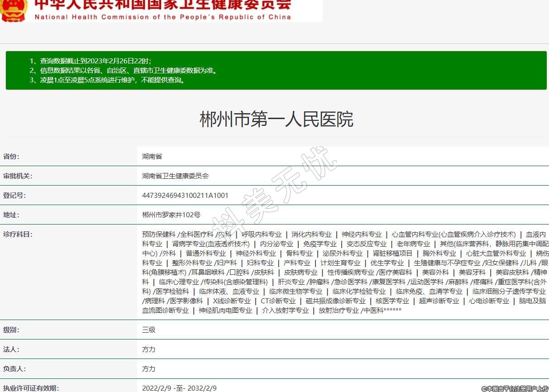Screen dimensions: 549x392
Task: Click the 省份 row label
Action: click(11, 157)
